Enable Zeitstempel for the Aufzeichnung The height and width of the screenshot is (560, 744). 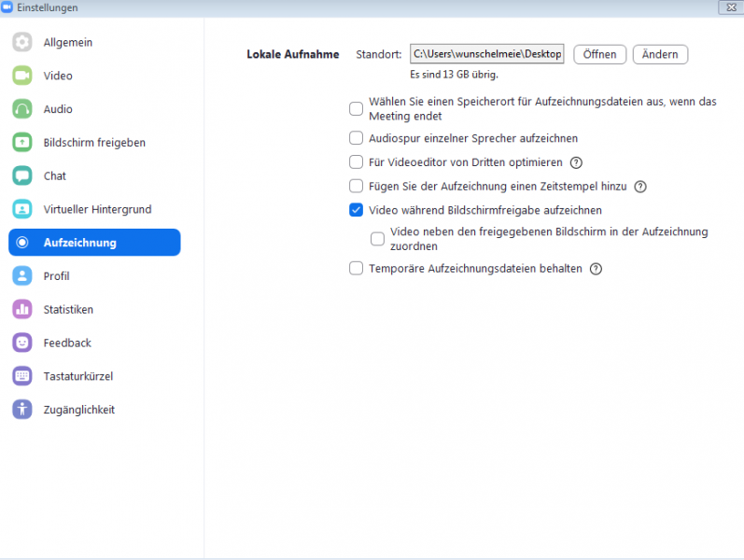pyautogui.click(x=356, y=186)
